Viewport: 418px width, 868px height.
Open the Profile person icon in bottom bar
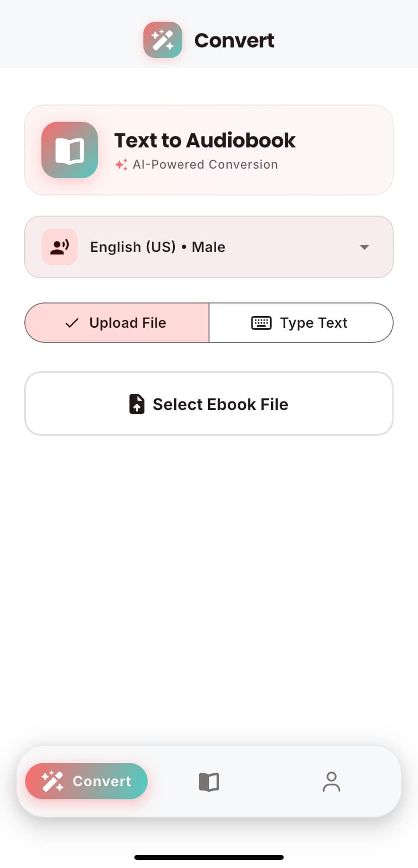[x=331, y=781]
